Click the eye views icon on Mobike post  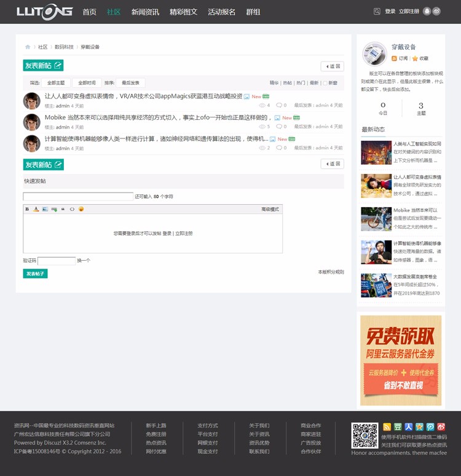point(262,126)
